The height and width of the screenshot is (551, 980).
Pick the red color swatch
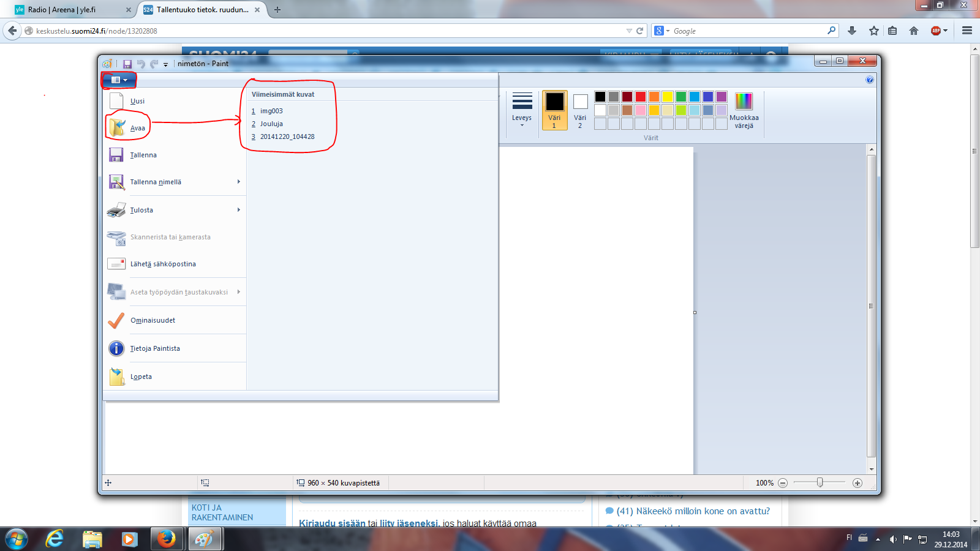[x=641, y=97]
